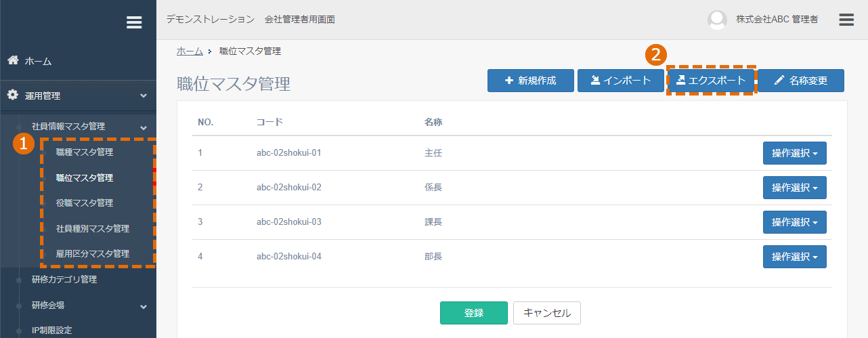Screen dimensions: 868x338
Task: Open 研修カテゴリ管理 in the sidebar
Action: coord(64,279)
